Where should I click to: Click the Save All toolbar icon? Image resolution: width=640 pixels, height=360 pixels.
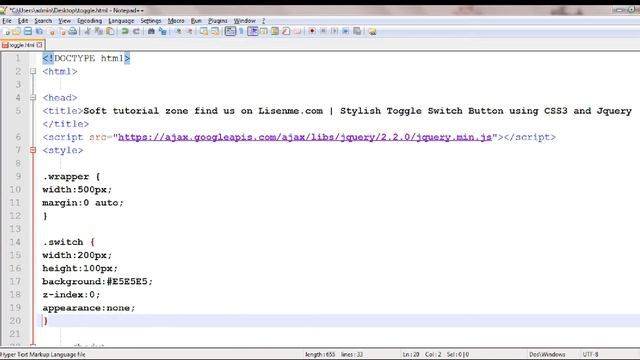39,31
